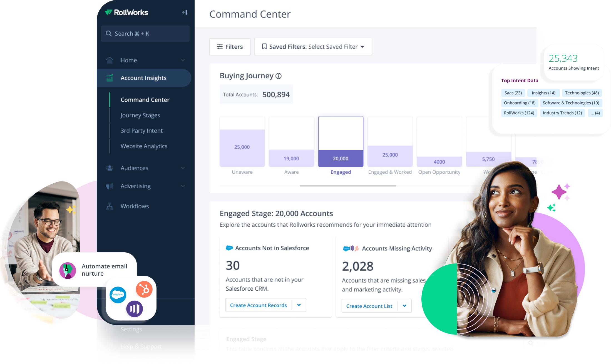Click the Salesforce cloud icon on the card

click(229, 248)
